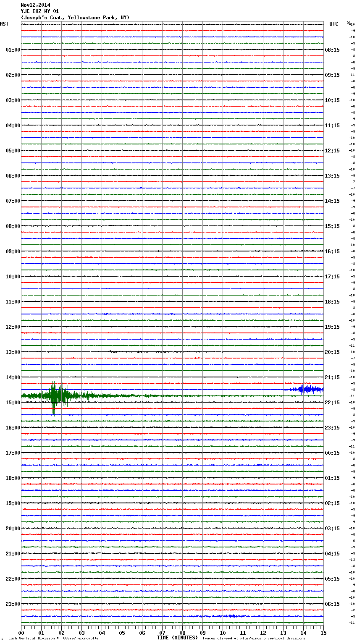
Task: Select the 10:15 UTC time label
Action: click(332, 100)
